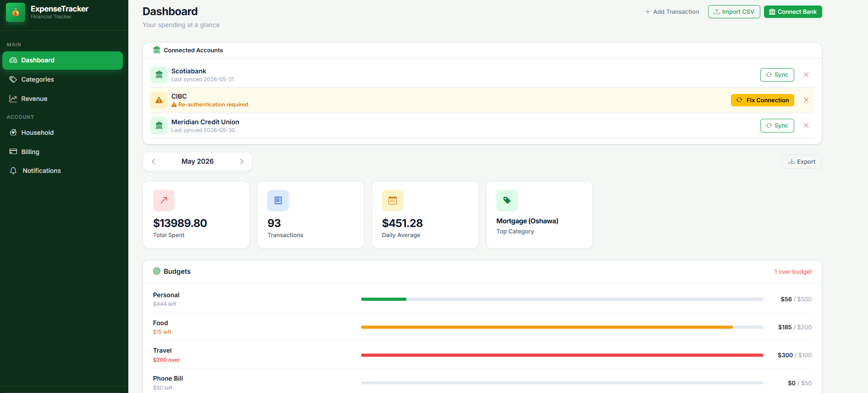Click the Total Spent arrow icon

pos(164,200)
